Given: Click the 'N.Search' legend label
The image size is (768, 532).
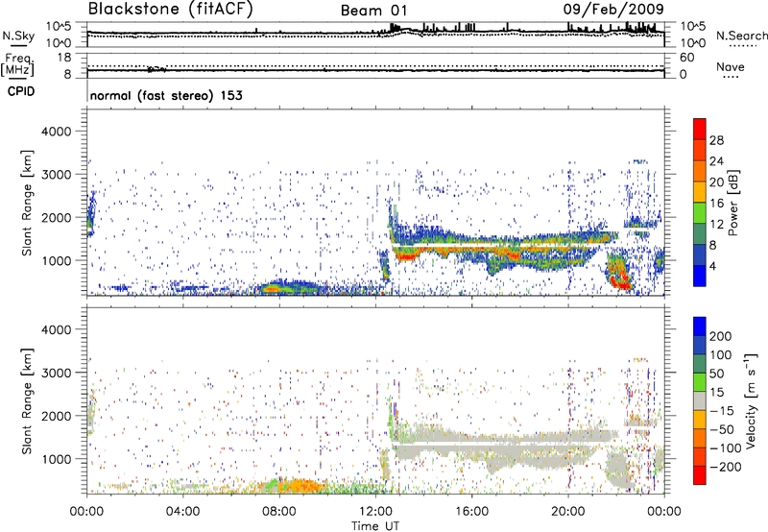Looking at the screenshot, I should [741, 36].
